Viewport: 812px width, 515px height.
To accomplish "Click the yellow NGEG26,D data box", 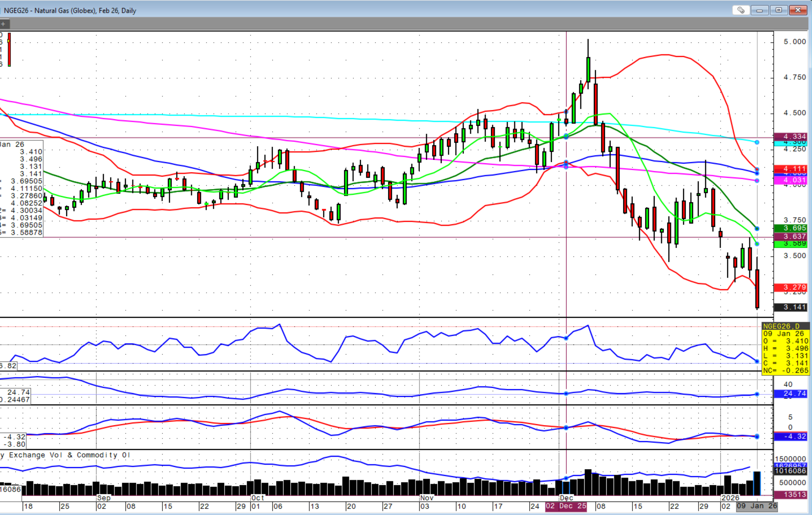I will pos(785,348).
